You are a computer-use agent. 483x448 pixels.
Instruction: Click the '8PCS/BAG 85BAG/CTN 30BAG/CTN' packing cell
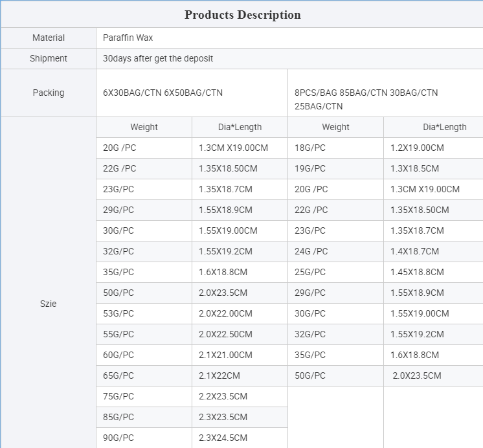pyautogui.click(x=385, y=93)
